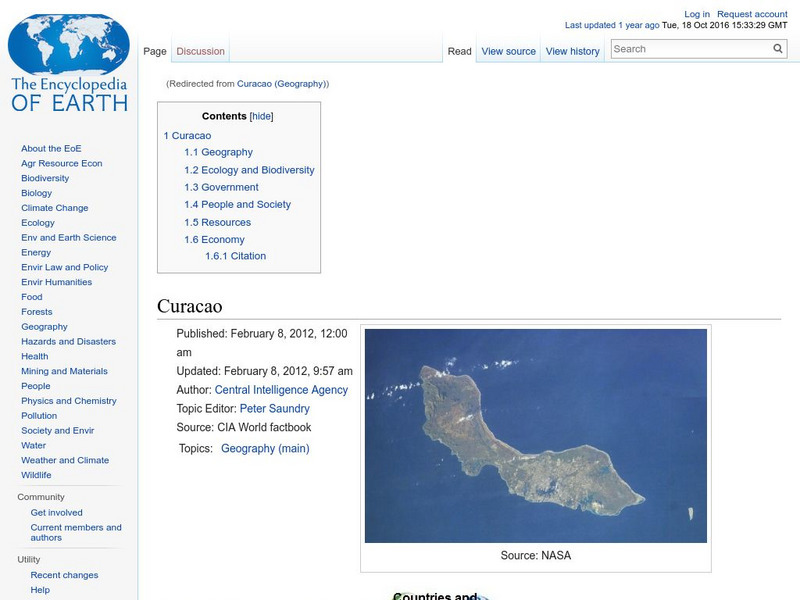Open Biology in the sidebar
Screen dimensions: 800x600
pyautogui.click(x=36, y=193)
